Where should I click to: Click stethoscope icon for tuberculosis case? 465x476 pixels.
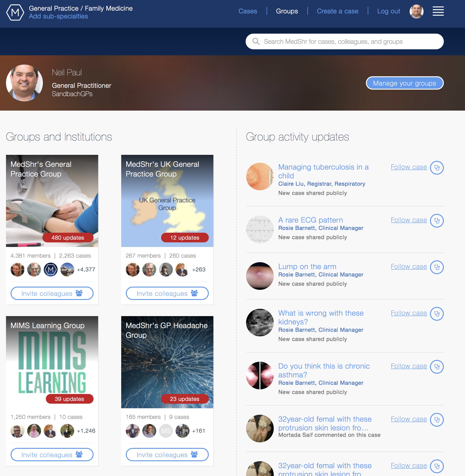[x=437, y=167]
